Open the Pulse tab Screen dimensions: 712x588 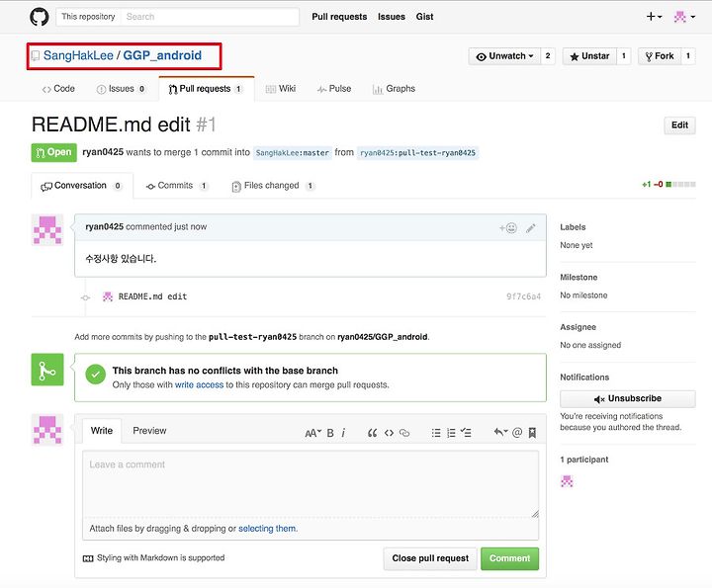pos(334,89)
